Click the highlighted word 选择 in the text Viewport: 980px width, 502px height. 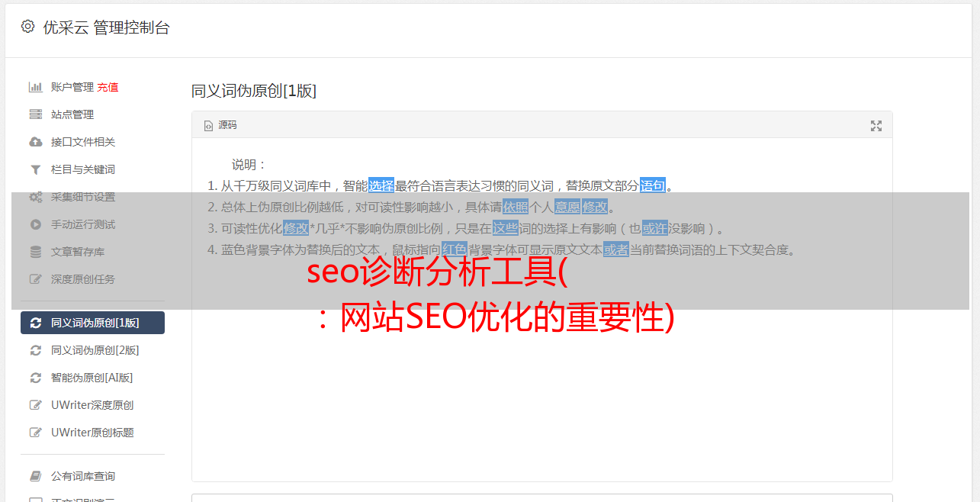381,185
